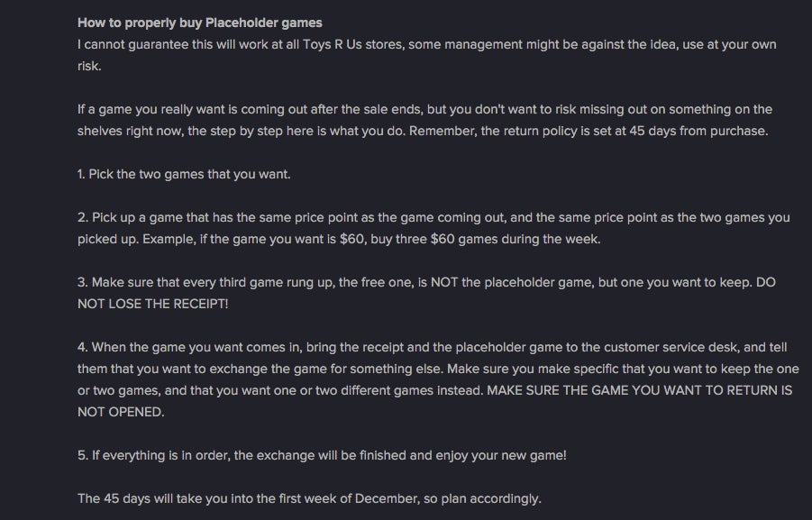Viewport: 812px width, 520px height.
Task: Click the paragraph about the 45-day return policy
Action: 424,131
